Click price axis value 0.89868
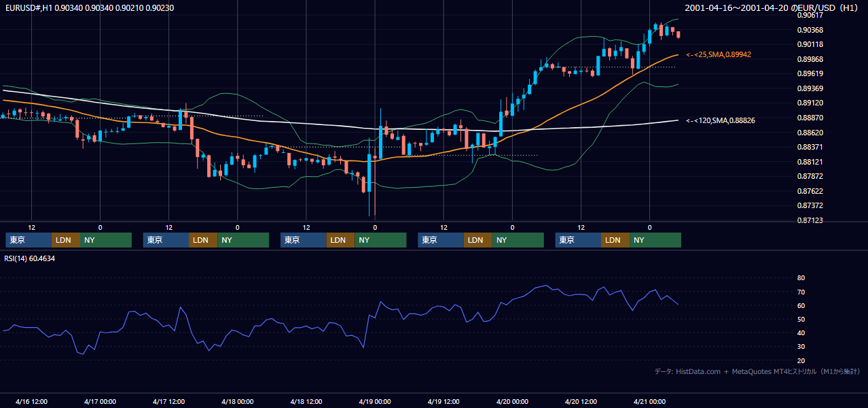The width and height of the screenshot is (868, 408). click(810, 59)
